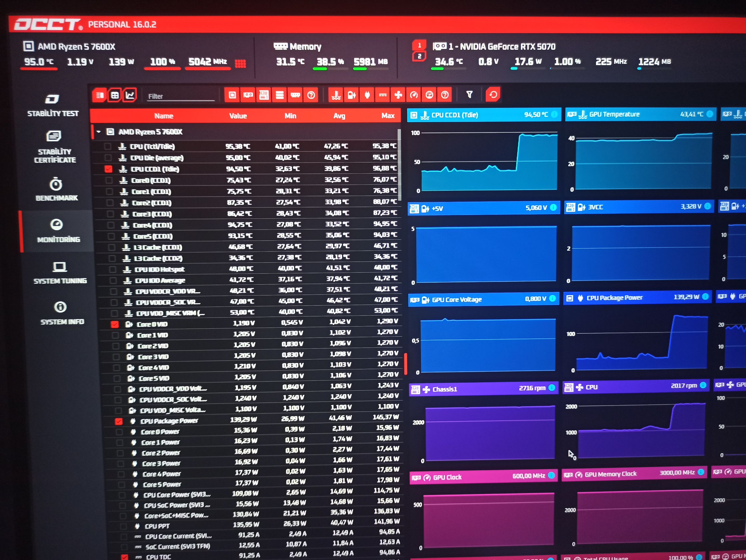
Task: Check the Core4 (CCD1) checkbox
Action: pyautogui.click(x=111, y=225)
